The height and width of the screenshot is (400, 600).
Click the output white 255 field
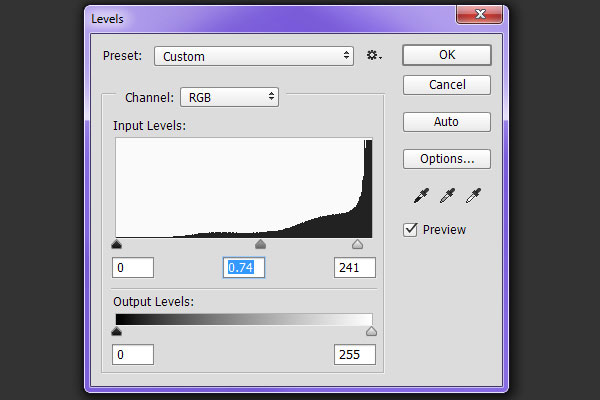click(x=355, y=354)
